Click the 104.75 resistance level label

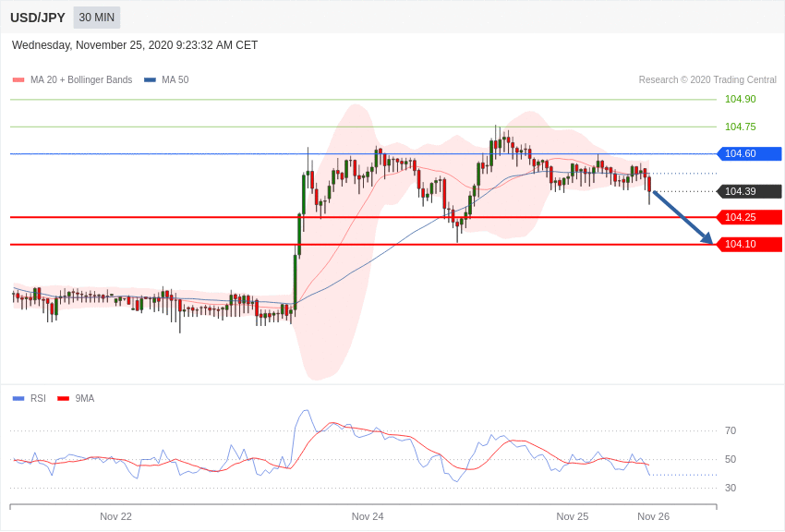pyautogui.click(x=741, y=127)
